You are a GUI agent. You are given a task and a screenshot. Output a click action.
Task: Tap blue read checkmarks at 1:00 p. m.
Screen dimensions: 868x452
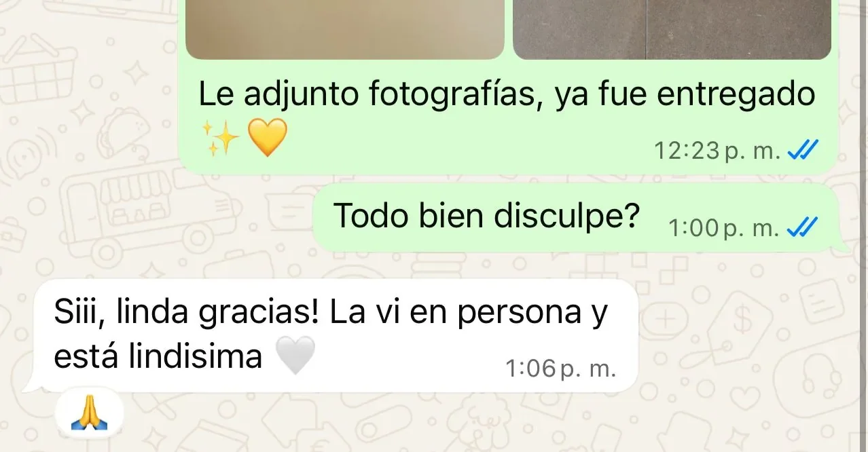[802, 227]
